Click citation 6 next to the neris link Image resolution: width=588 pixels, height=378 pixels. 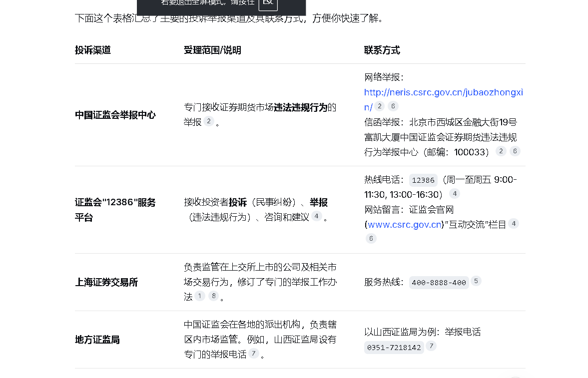(393, 106)
